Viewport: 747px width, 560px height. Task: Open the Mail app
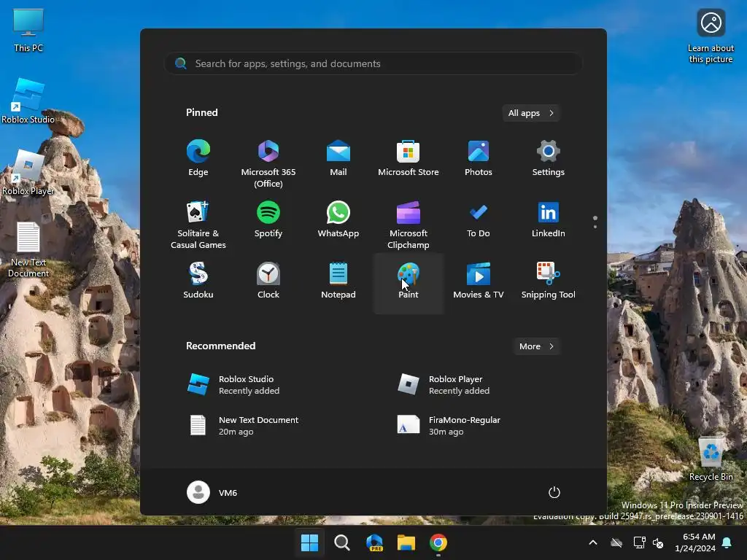pyautogui.click(x=338, y=158)
